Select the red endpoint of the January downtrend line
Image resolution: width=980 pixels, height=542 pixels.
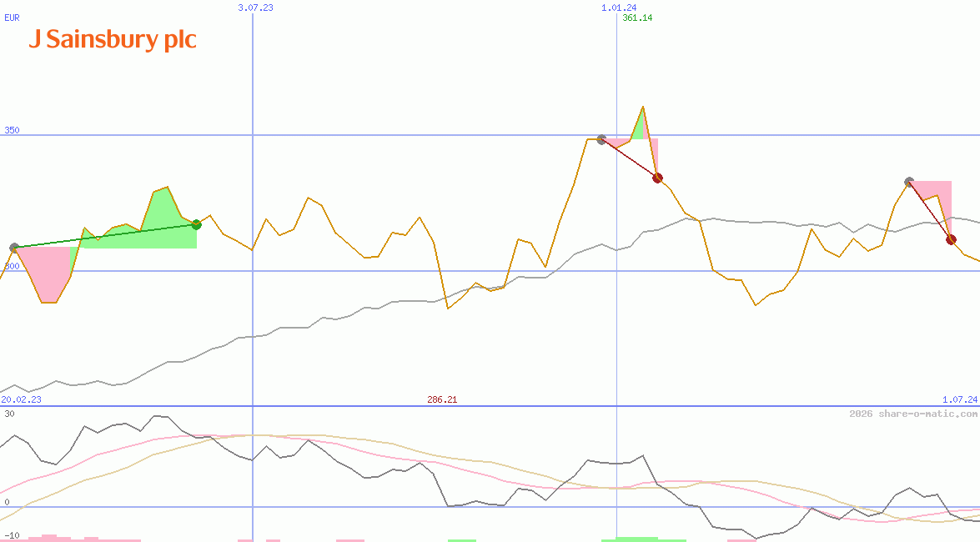pos(658,178)
